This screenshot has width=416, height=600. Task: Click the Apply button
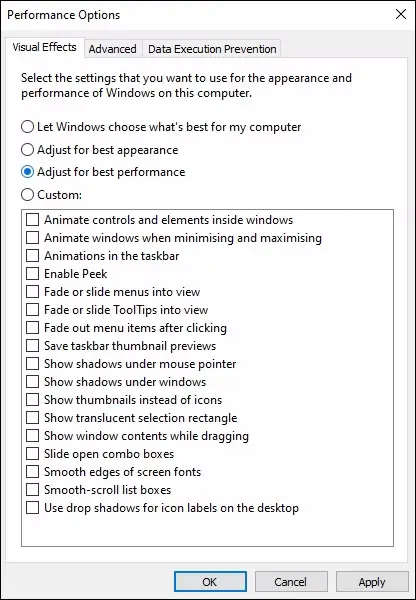[372, 582]
